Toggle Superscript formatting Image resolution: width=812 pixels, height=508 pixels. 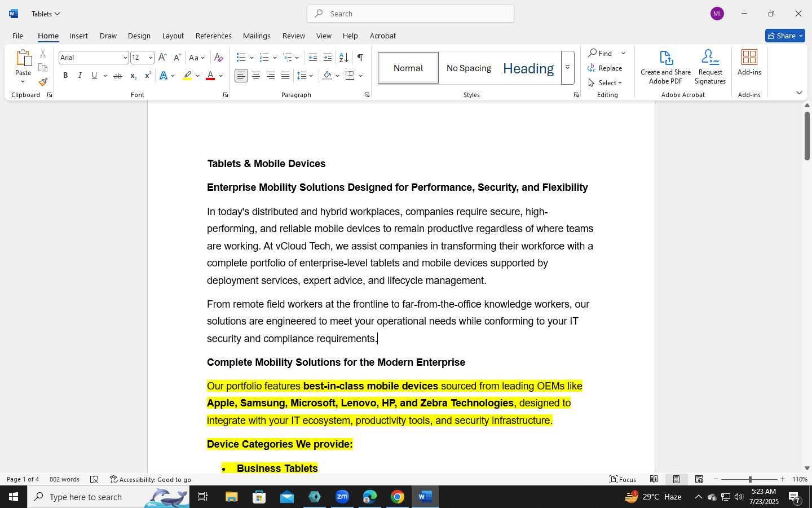pyautogui.click(x=147, y=76)
